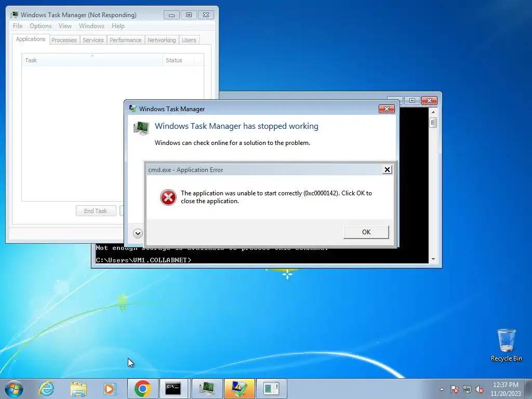532x399 pixels.
Task: Click the highlighted problem report taskbar button
Action: click(x=239, y=389)
